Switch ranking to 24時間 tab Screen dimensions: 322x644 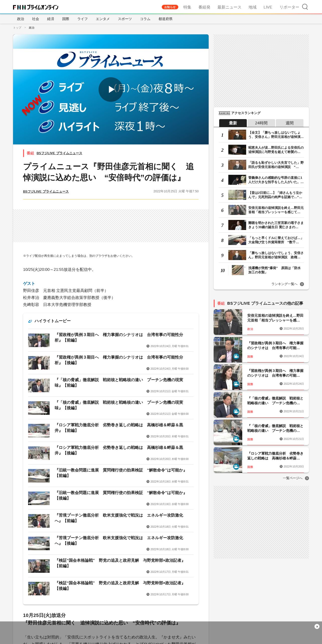pos(261,123)
